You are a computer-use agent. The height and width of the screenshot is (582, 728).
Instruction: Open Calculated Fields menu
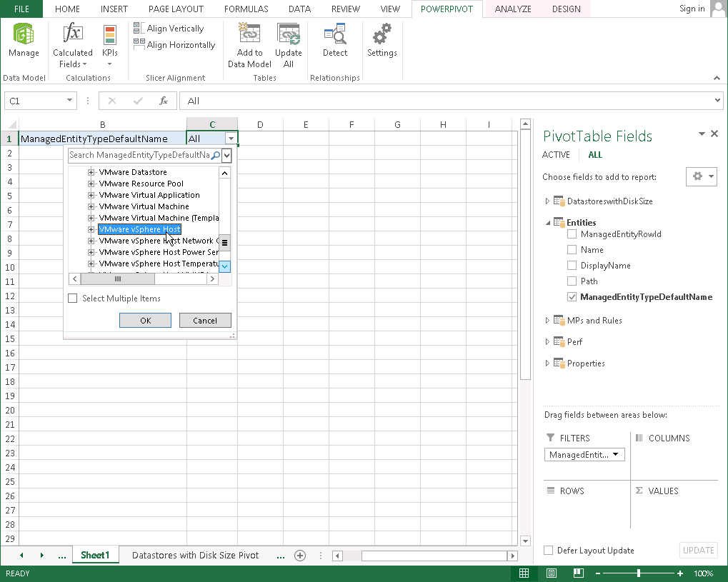[x=72, y=46]
